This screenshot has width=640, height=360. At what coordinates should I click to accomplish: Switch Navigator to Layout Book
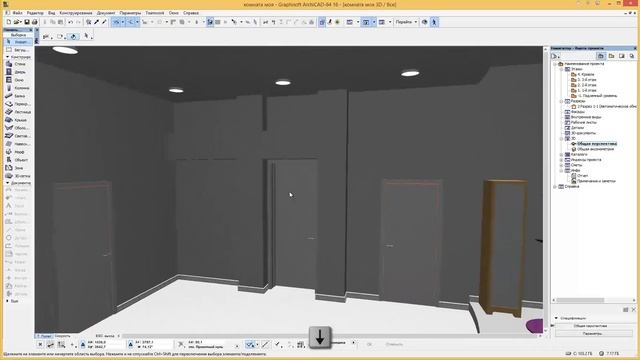coord(622,56)
